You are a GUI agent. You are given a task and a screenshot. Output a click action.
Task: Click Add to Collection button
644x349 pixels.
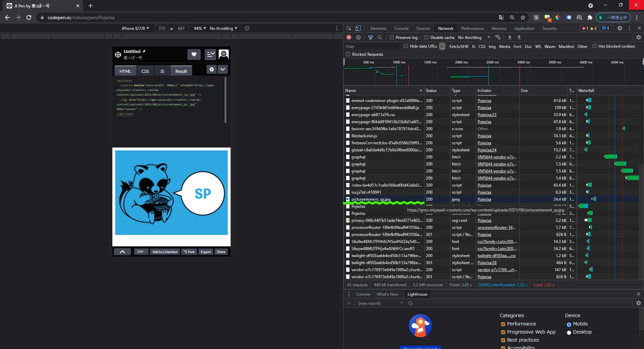tap(165, 252)
